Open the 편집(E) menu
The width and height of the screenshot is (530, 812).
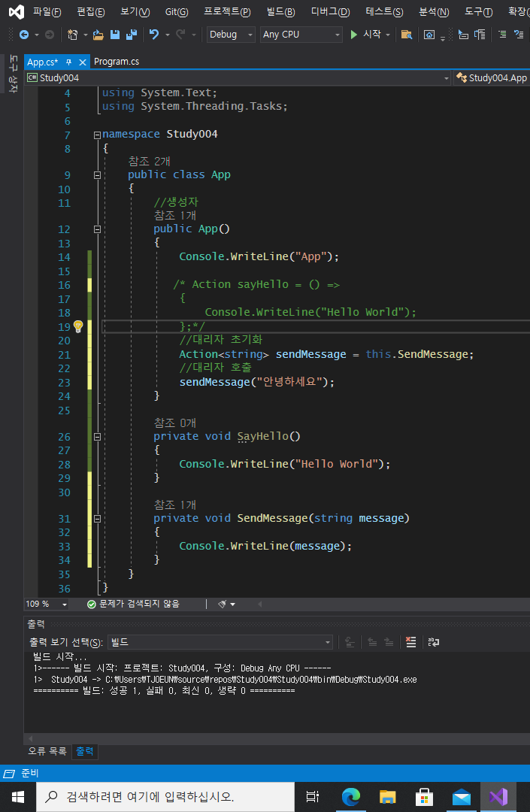pos(90,11)
